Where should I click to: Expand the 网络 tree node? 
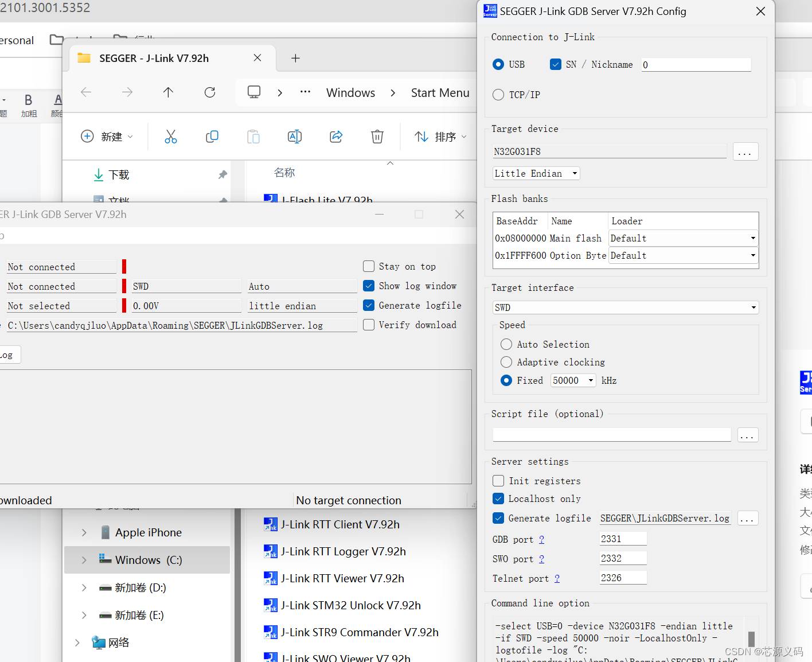77,642
